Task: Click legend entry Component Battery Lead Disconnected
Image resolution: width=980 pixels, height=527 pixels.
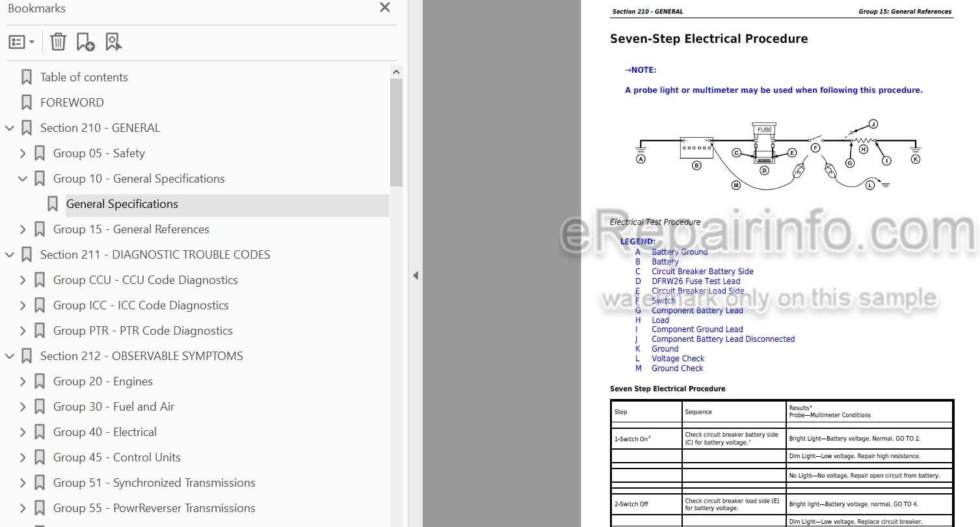Action: pyautogui.click(x=723, y=339)
